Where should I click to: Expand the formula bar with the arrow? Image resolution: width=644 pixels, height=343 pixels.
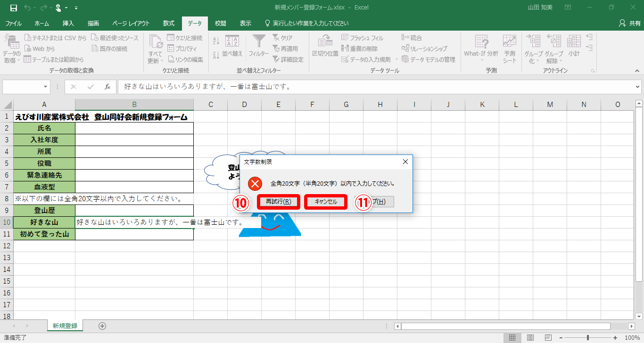click(638, 87)
